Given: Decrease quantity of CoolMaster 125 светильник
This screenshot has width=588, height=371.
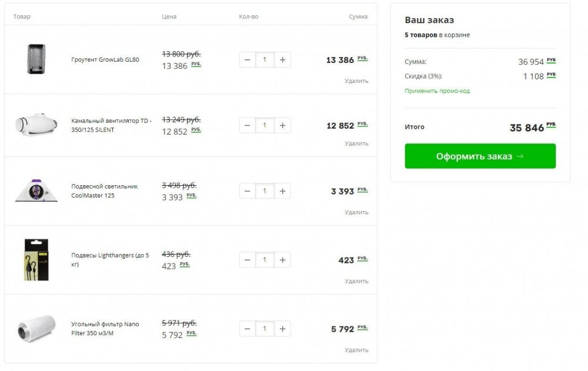Looking at the screenshot, I should pyautogui.click(x=247, y=191).
